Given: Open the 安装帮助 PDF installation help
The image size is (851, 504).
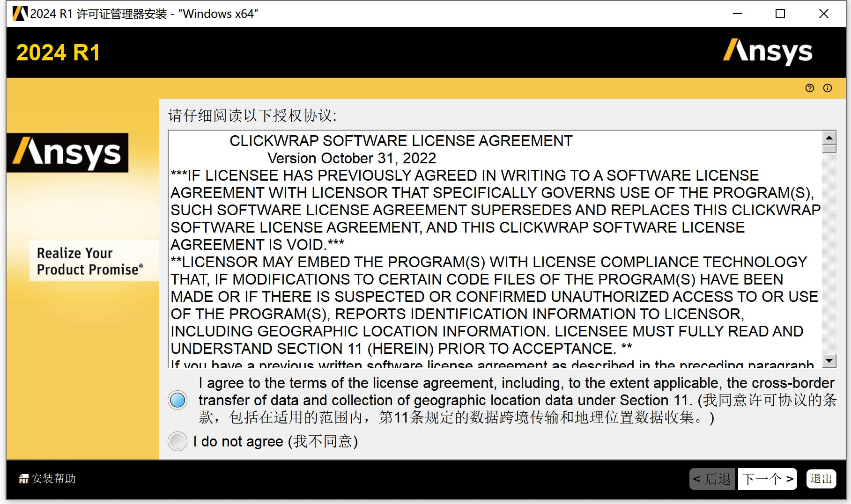Looking at the screenshot, I should pyautogui.click(x=47, y=479).
